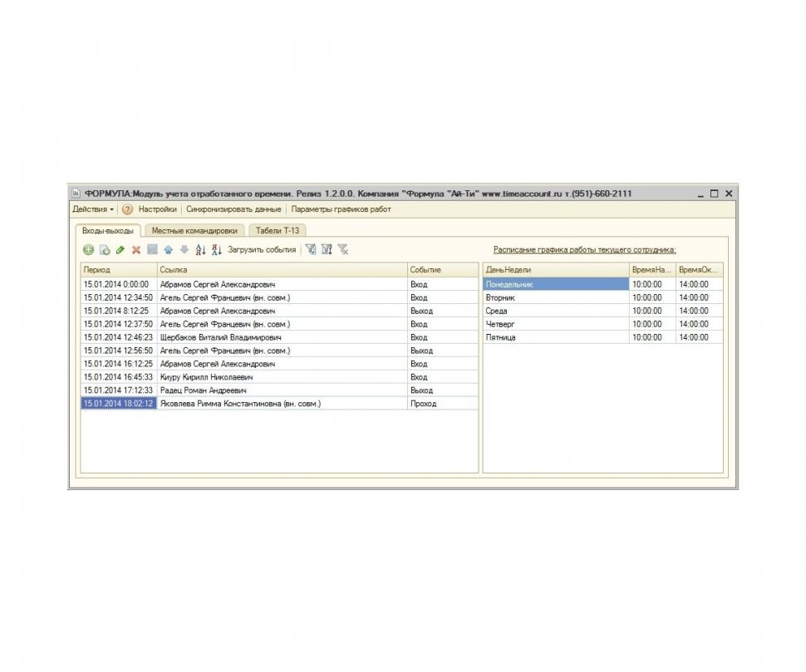Click the Расписание графика работы link
Viewport: 806px width, 672px height.
[x=584, y=249]
